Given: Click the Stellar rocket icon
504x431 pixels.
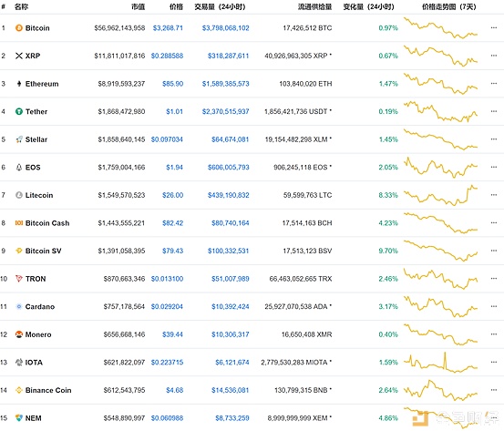Looking at the screenshot, I should pos(19,139).
